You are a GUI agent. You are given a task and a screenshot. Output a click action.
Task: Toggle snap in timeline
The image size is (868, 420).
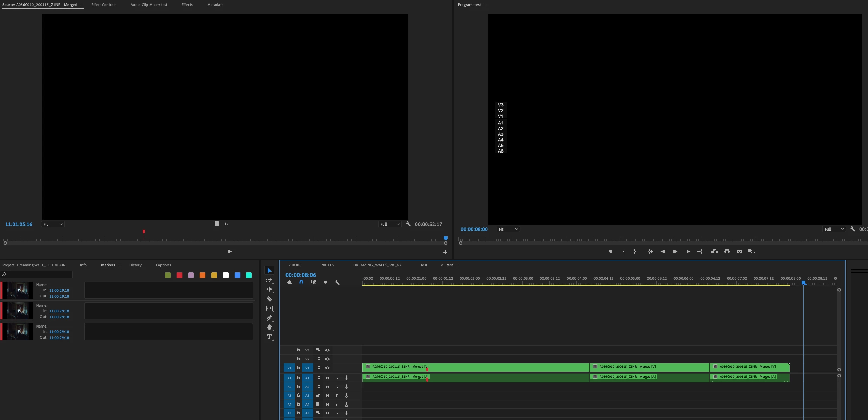pyautogui.click(x=301, y=283)
